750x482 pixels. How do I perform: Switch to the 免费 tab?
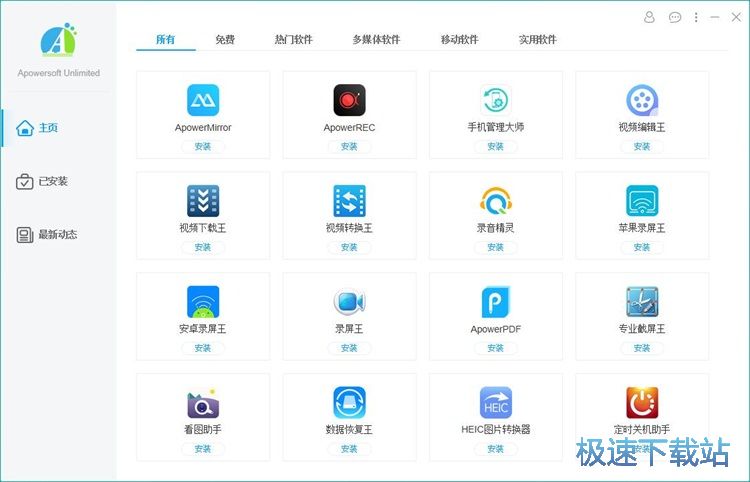(x=225, y=40)
